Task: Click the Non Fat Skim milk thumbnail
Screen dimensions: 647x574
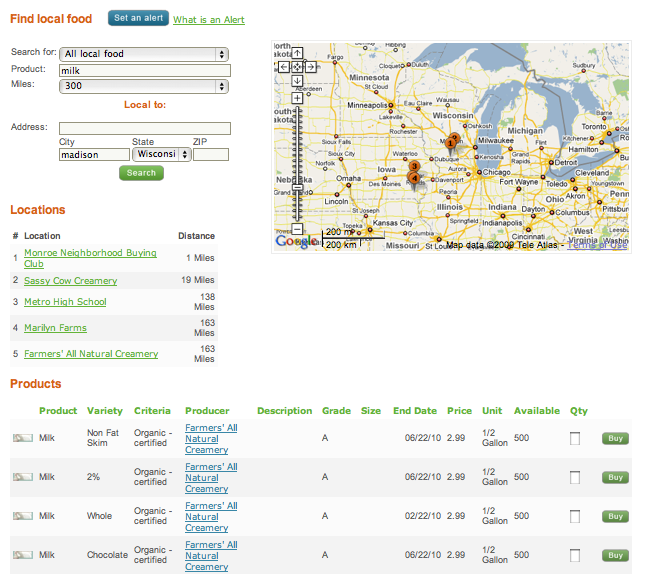Action: (23, 438)
